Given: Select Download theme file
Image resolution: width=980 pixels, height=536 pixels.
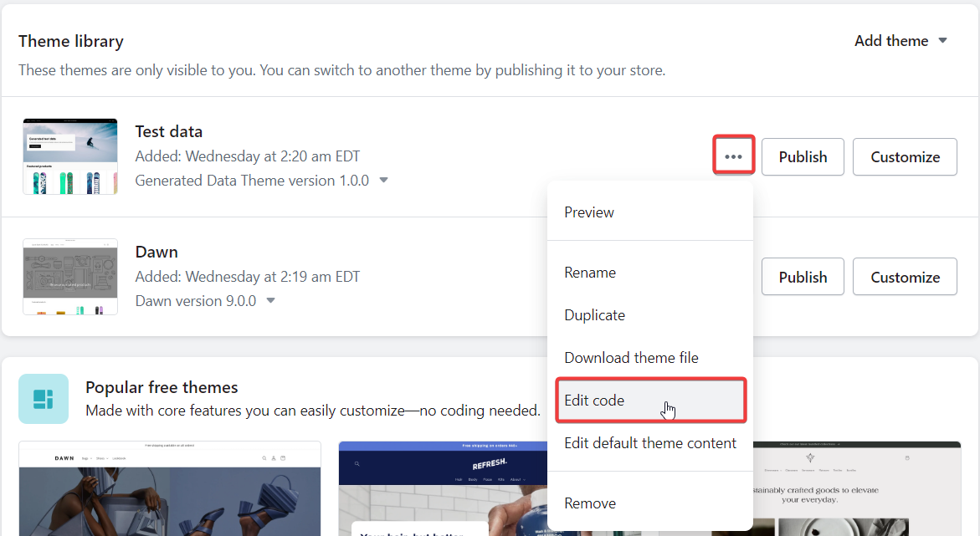Looking at the screenshot, I should [x=631, y=358].
